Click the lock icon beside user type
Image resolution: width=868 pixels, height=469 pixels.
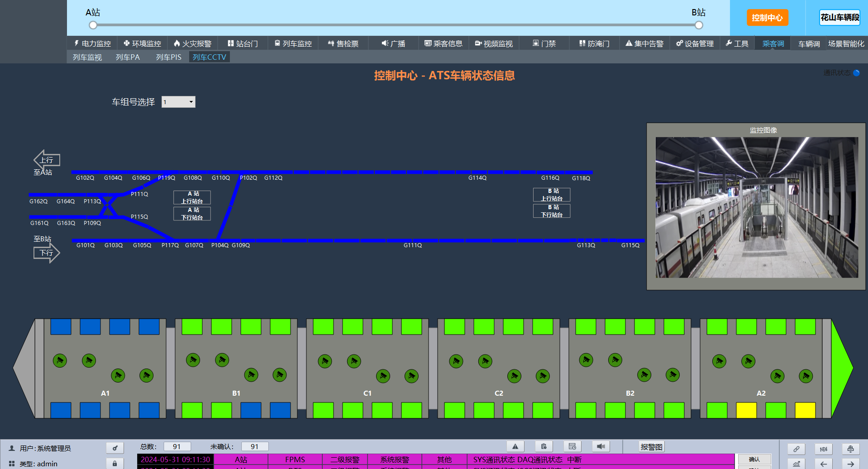tap(115, 464)
